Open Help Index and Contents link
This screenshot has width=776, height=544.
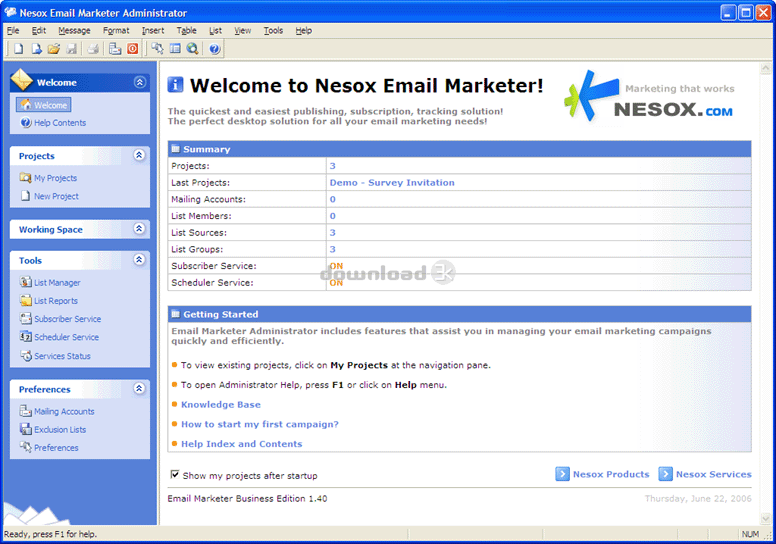[x=242, y=444]
